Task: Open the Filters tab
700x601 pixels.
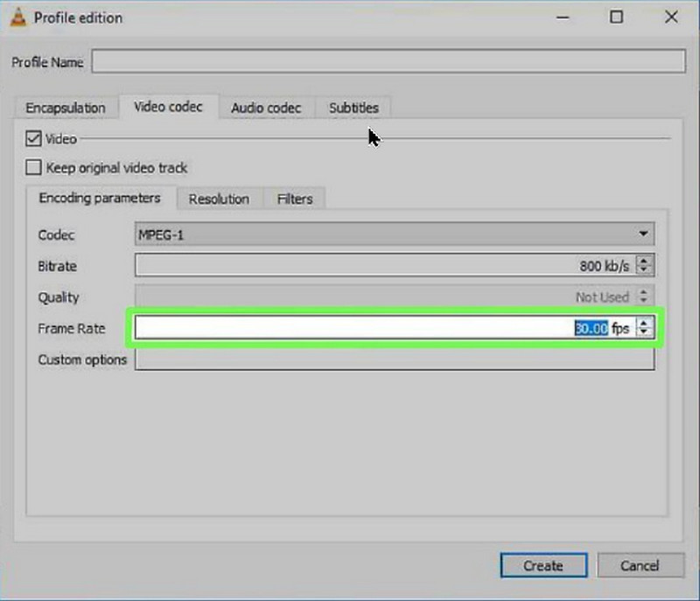Action: point(294,199)
